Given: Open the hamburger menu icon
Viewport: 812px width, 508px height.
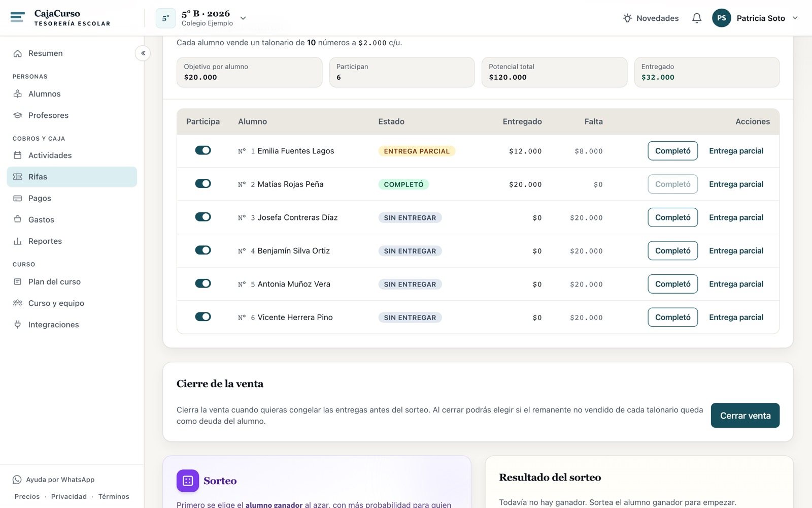Looking at the screenshot, I should (x=17, y=18).
